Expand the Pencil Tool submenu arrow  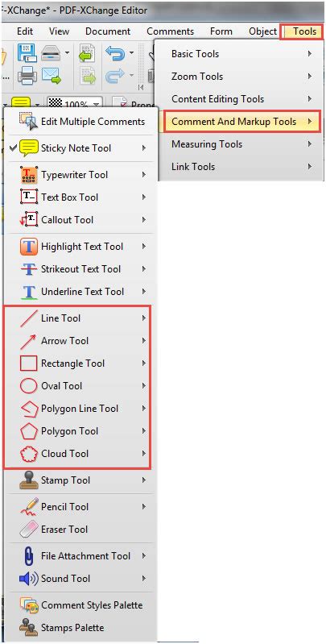tap(144, 507)
